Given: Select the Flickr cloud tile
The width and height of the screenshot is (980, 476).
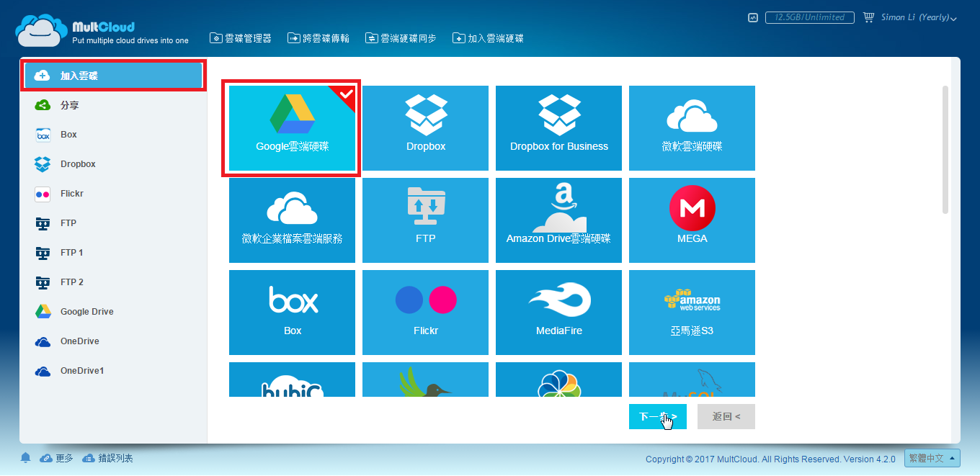Looking at the screenshot, I should pos(425,313).
